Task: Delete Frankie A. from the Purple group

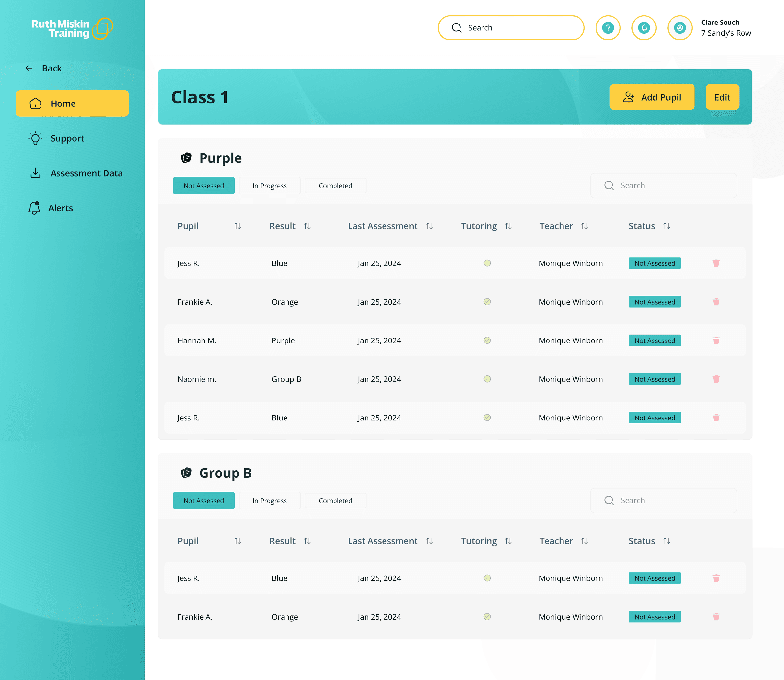Action: 716,302
